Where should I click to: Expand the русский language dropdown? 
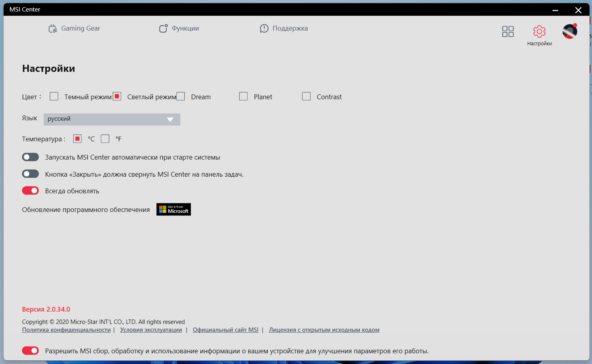click(112, 119)
